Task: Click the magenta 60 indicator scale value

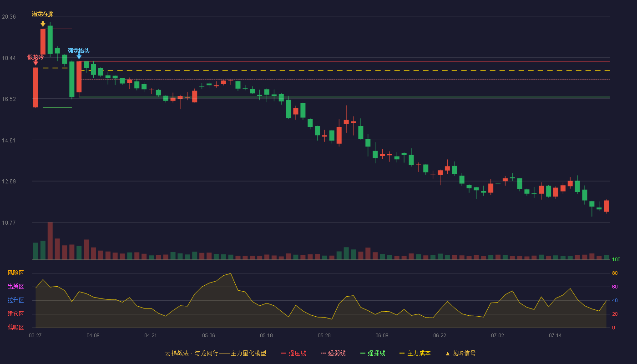Action: tap(615, 287)
